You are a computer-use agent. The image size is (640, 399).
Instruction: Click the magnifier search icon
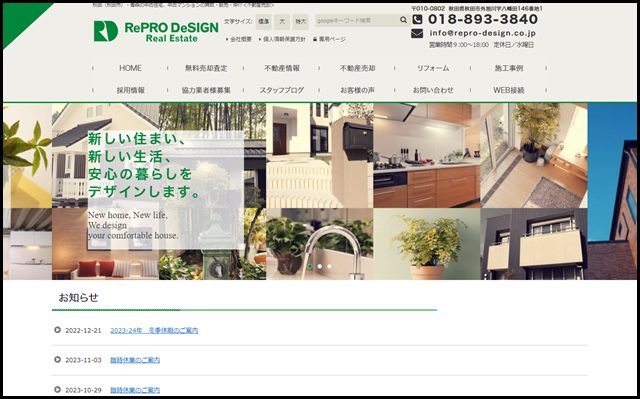tap(403, 20)
